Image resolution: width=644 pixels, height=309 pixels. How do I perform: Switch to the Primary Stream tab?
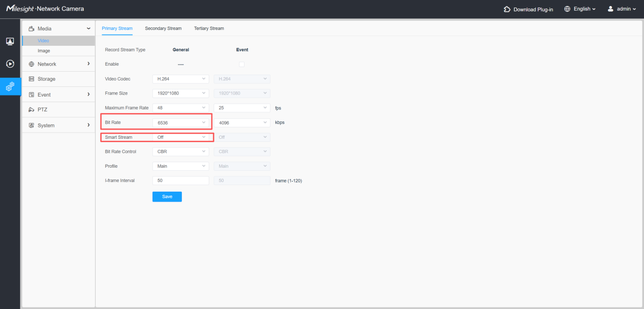[117, 28]
